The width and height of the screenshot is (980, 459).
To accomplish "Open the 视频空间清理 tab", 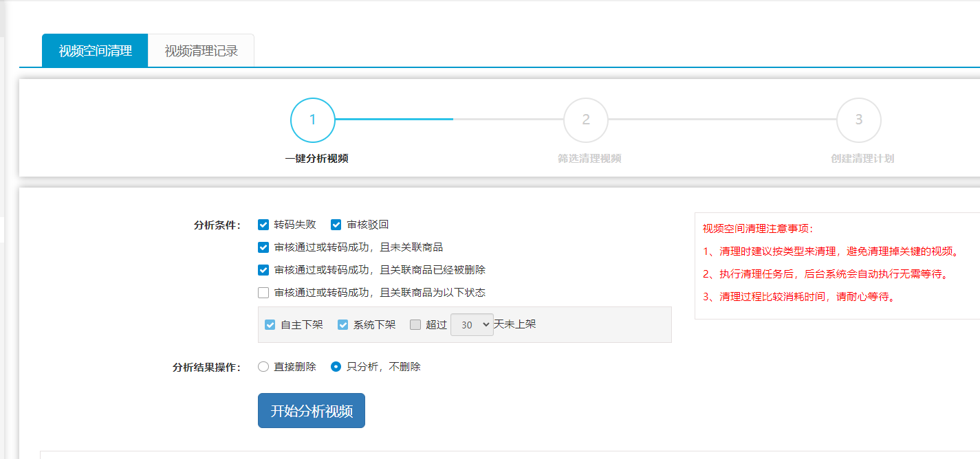I will click(95, 51).
